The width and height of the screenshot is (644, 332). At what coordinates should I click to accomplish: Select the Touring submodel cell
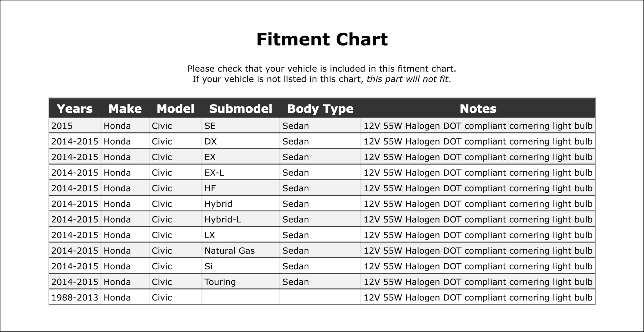pyautogui.click(x=220, y=282)
